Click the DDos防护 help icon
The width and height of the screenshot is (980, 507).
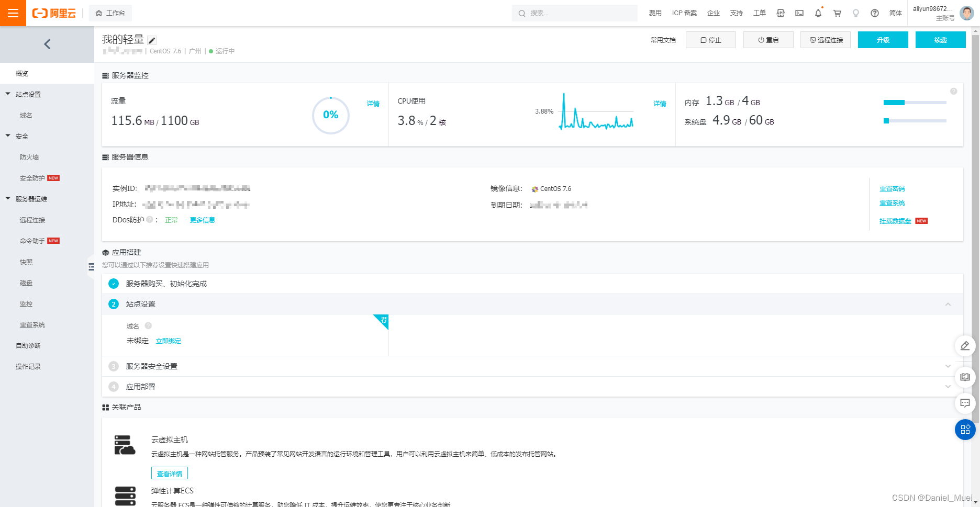[x=150, y=220]
